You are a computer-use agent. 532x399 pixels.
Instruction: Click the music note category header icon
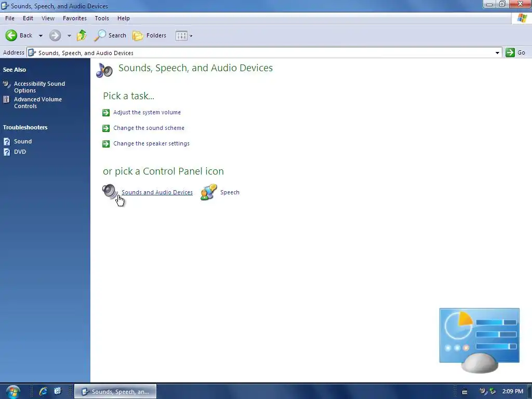[x=104, y=70]
